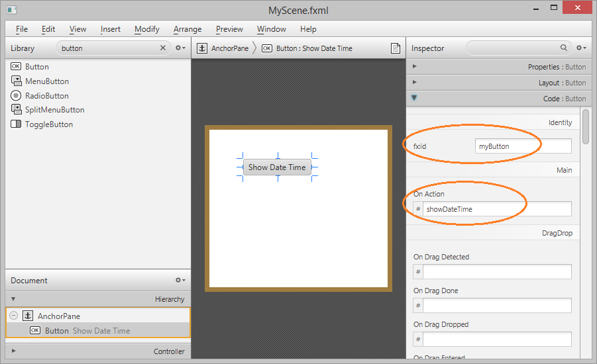Click the 'Button : Show Date Time' breadcrumb
The width and height of the screenshot is (597, 364).
pos(314,48)
